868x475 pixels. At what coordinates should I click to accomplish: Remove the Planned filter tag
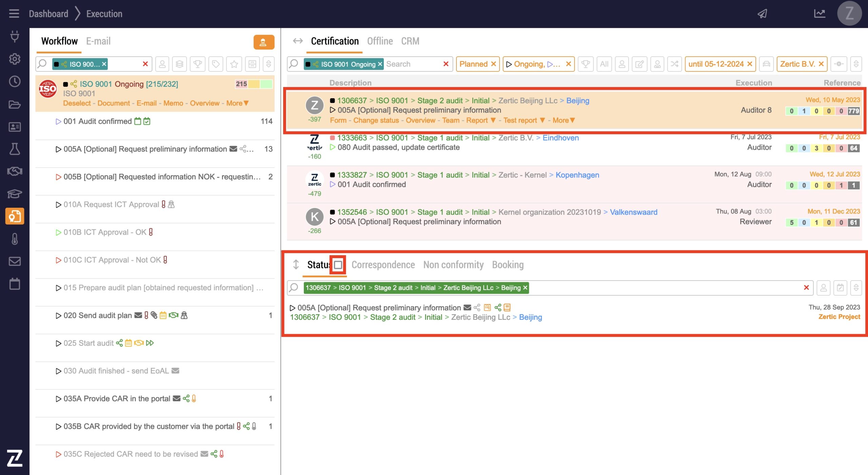[x=494, y=64]
